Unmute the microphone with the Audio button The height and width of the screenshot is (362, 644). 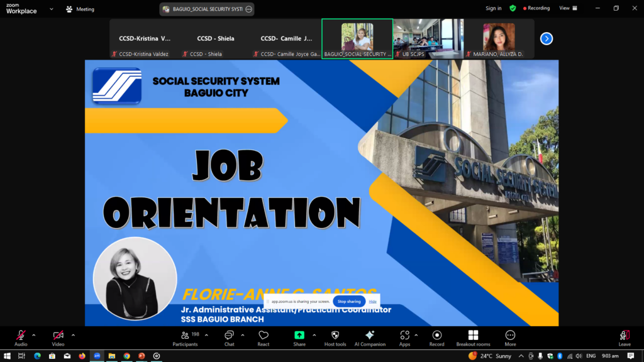coord(21,338)
